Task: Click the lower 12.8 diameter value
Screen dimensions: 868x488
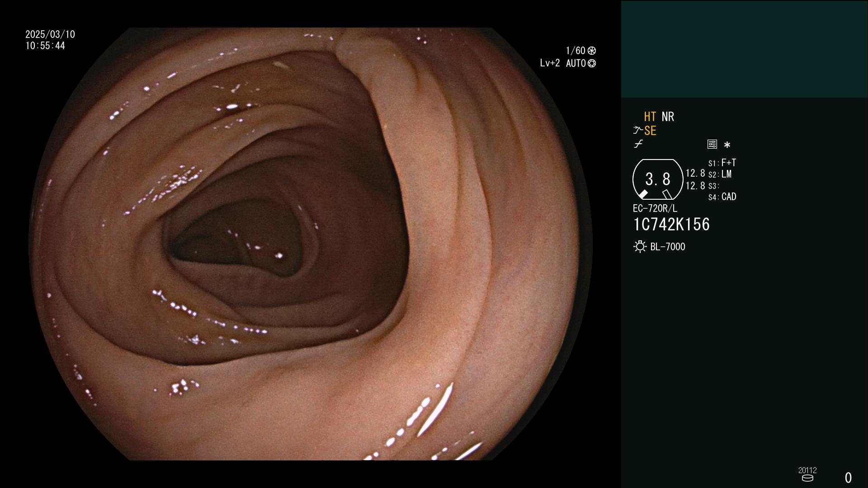Action: 695,186
